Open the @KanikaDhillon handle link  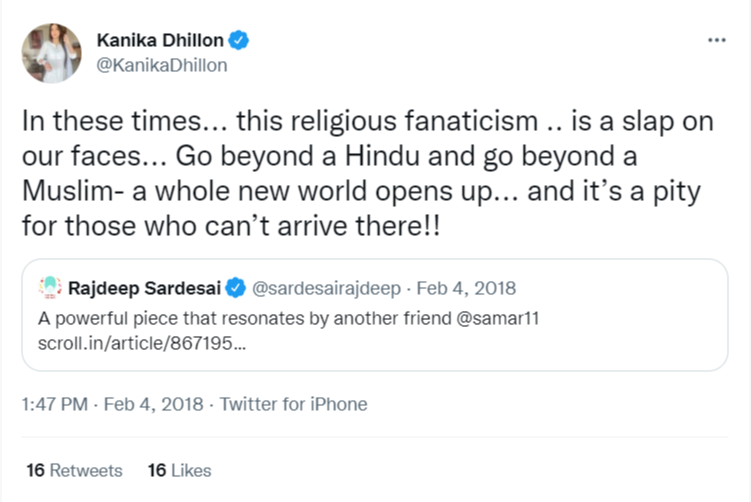[161, 65]
